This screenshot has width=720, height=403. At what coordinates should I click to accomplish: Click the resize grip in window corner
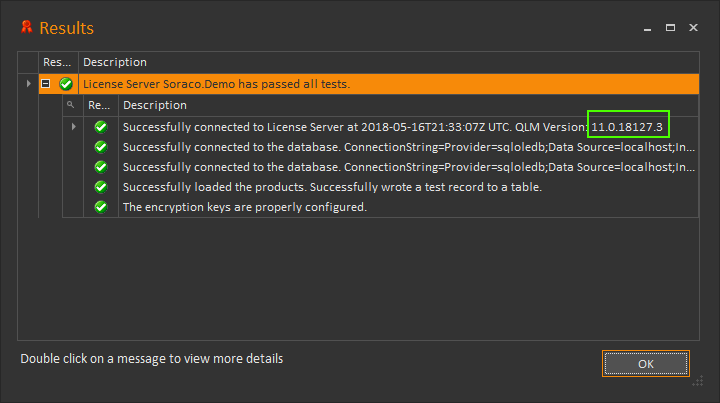coord(698,381)
